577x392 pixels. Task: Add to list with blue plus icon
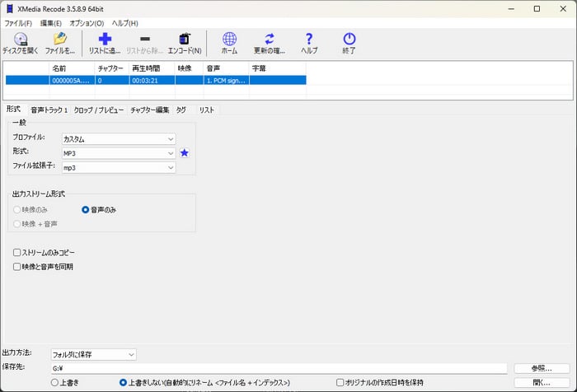pyautogui.click(x=105, y=44)
